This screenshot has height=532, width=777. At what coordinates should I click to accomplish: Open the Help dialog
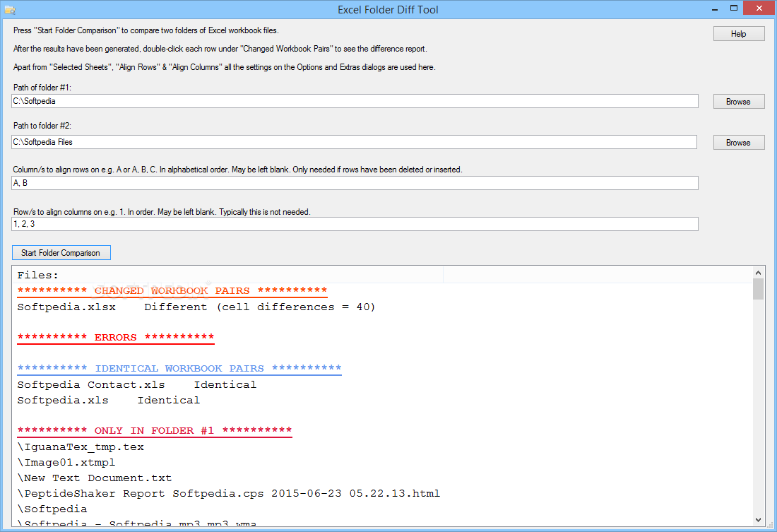739,34
